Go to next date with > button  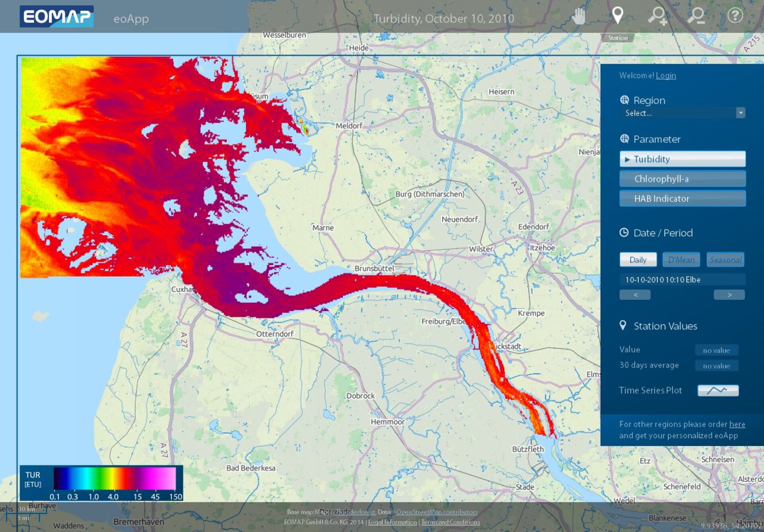pyautogui.click(x=729, y=294)
